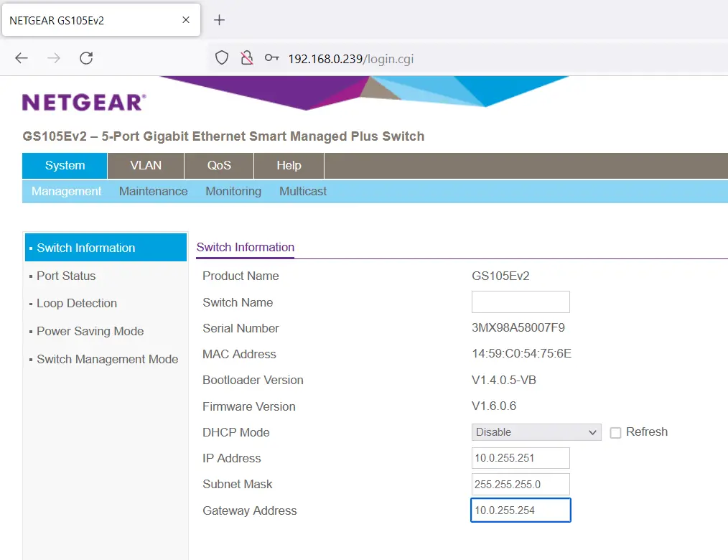This screenshot has width=728, height=560.
Task: Click the Switch Name input field
Action: [x=521, y=302]
